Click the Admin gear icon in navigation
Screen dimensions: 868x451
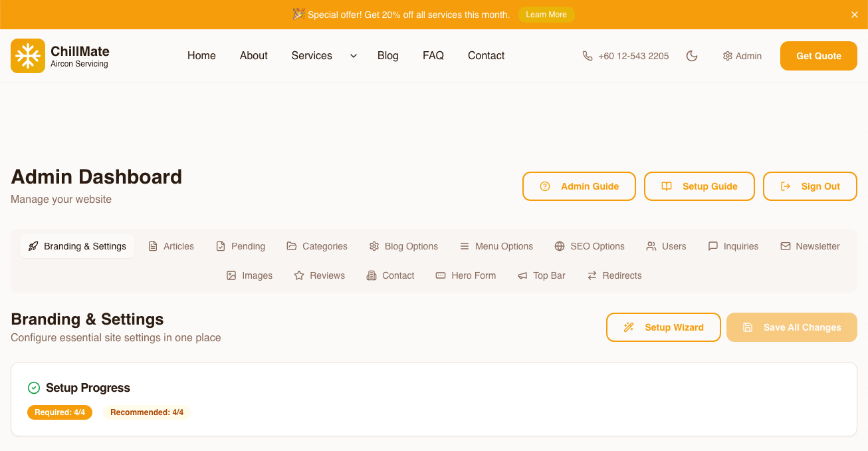tap(726, 56)
